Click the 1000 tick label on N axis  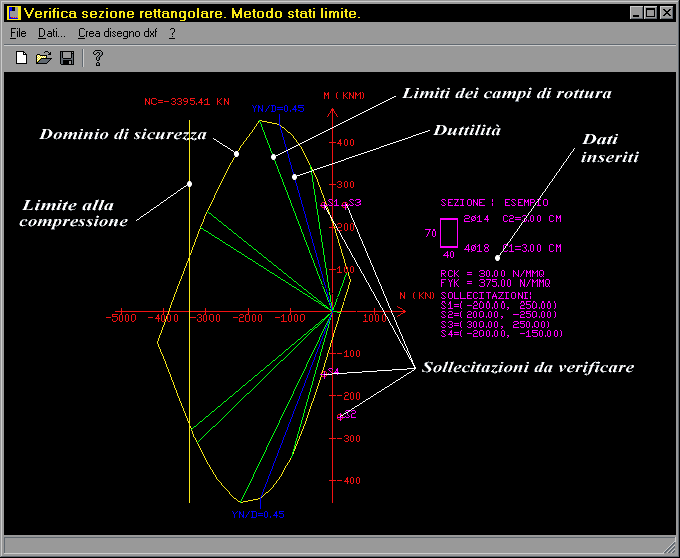[375, 318]
